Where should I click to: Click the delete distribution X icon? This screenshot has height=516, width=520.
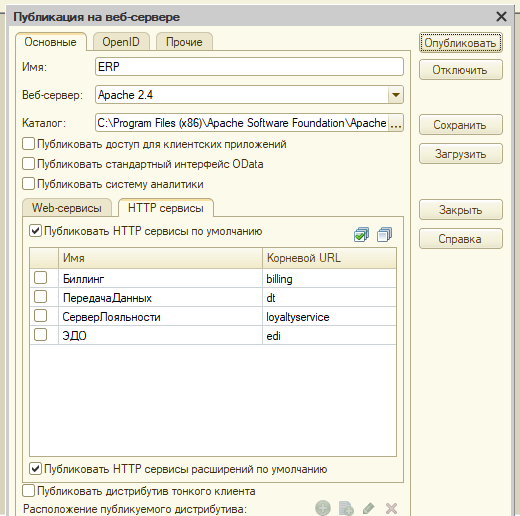click(x=391, y=509)
